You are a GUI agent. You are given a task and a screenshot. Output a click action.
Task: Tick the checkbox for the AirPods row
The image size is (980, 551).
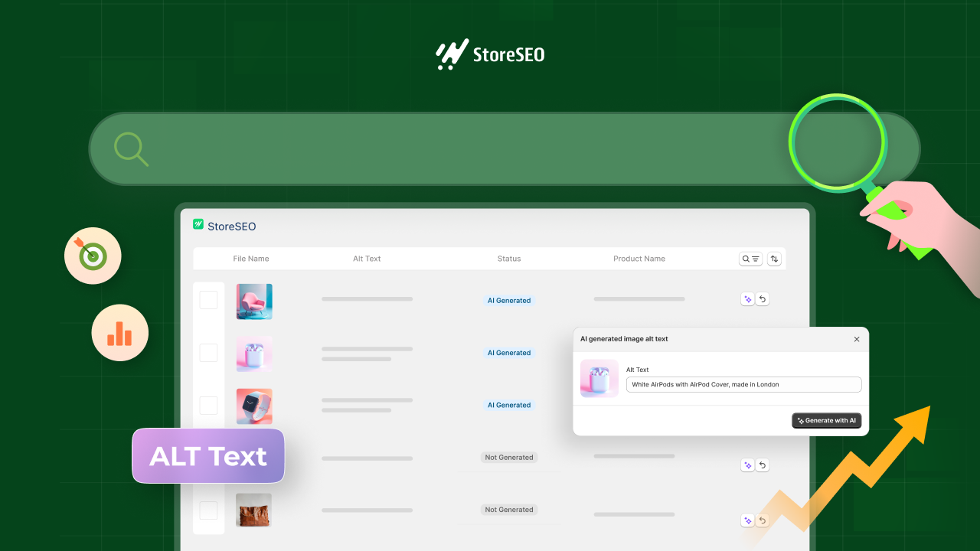point(208,353)
